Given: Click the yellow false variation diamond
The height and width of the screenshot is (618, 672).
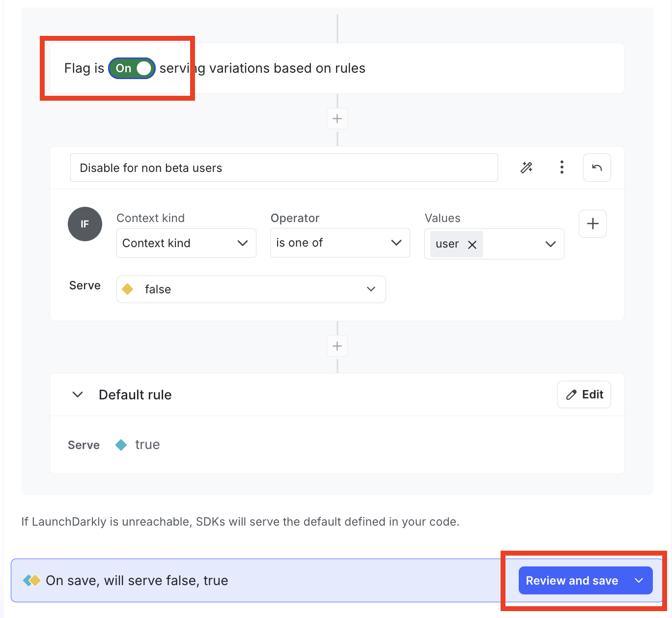Looking at the screenshot, I should [128, 289].
